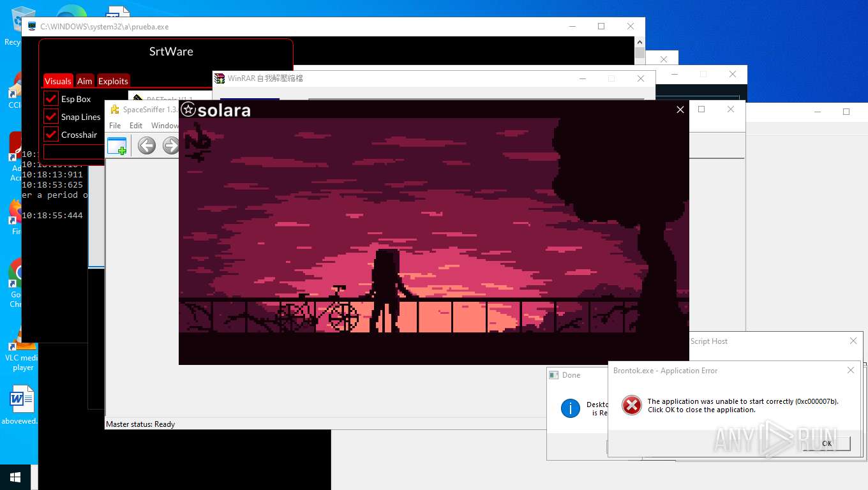Close WinRAR self-extractor window

641,78
